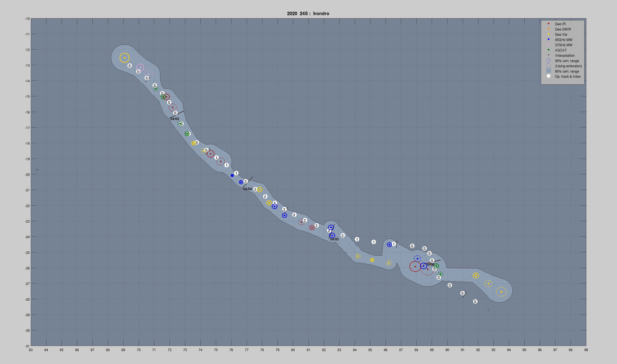
Task: Click the Geo Vis yellow legend dot
Action: 548,34
